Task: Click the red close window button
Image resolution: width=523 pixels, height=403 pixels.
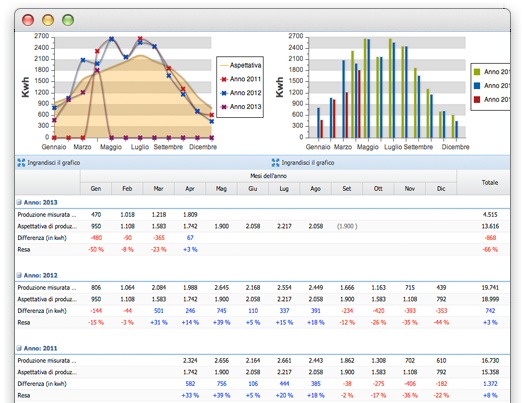Action: tap(28, 20)
